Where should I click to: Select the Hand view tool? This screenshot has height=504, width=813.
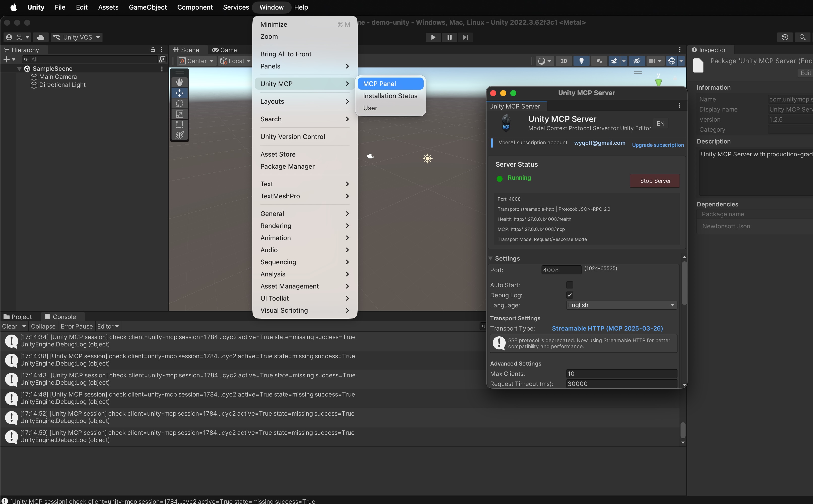click(179, 82)
